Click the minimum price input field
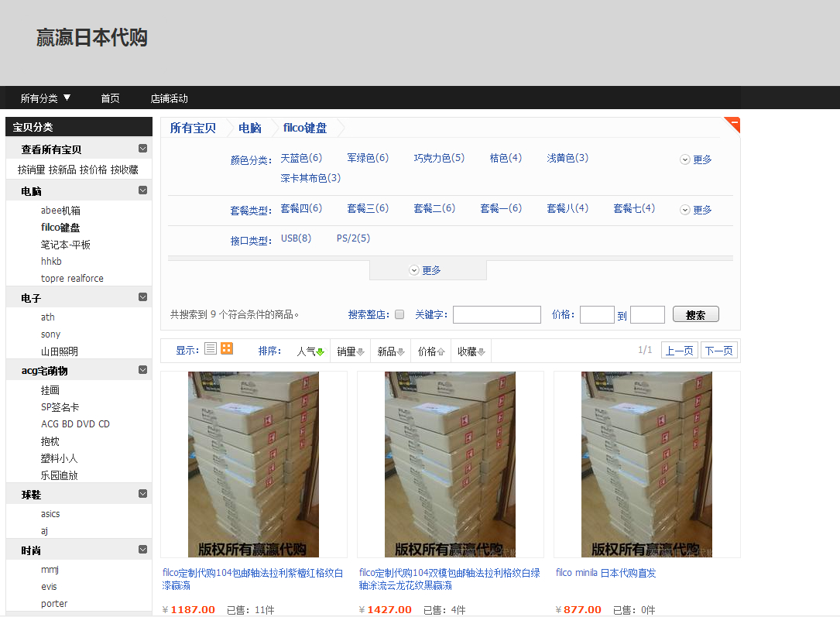The image size is (840, 617). coord(597,314)
